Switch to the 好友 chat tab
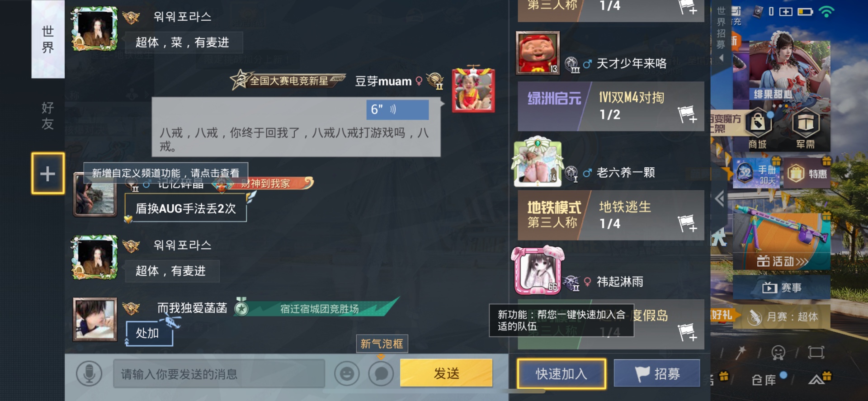This screenshot has width=868, height=401. (48, 116)
